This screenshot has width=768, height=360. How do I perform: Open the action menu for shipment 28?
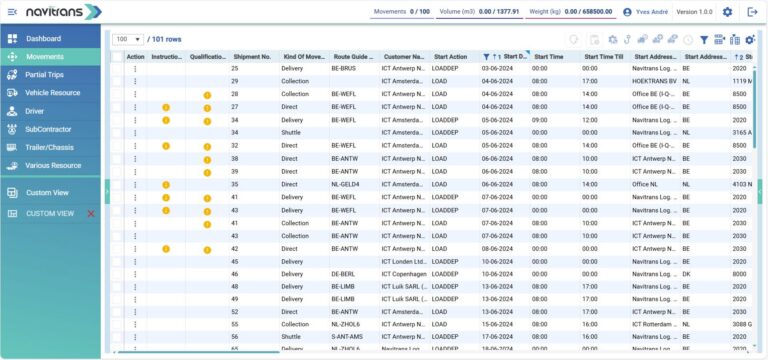pos(135,94)
